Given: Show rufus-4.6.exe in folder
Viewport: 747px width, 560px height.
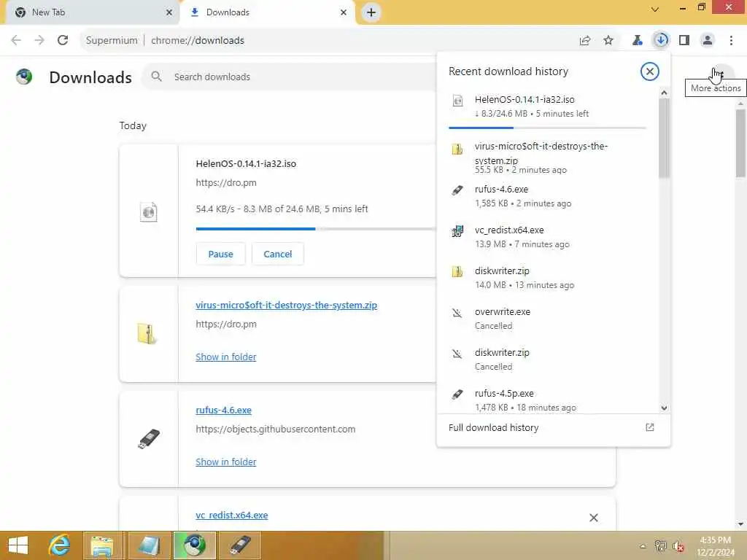Looking at the screenshot, I should (x=226, y=462).
